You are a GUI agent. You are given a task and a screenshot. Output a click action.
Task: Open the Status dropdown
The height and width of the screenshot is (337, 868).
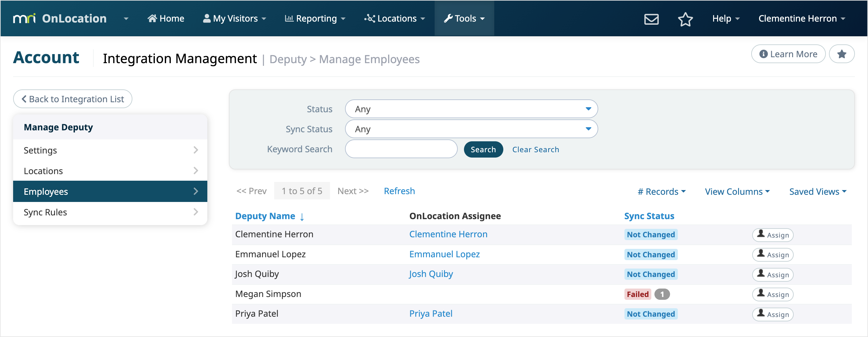click(x=471, y=109)
